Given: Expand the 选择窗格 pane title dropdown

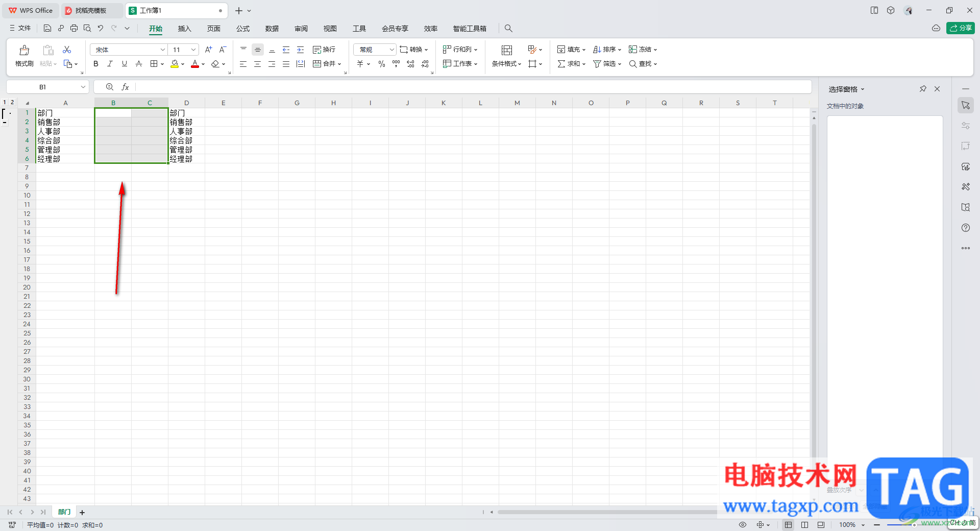Looking at the screenshot, I should tap(863, 89).
